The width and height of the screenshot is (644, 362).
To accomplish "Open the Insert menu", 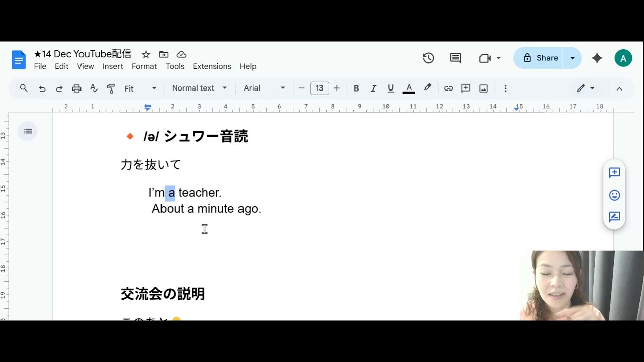I will pyautogui.click(x=113, y=66).
